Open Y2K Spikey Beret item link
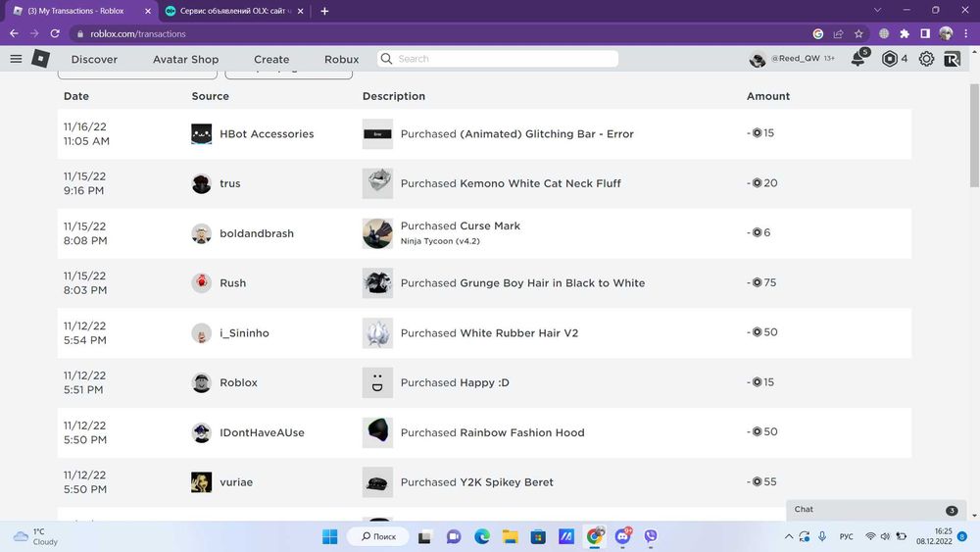This screenshot has width=980, height=552. click(x=507, y=482)
